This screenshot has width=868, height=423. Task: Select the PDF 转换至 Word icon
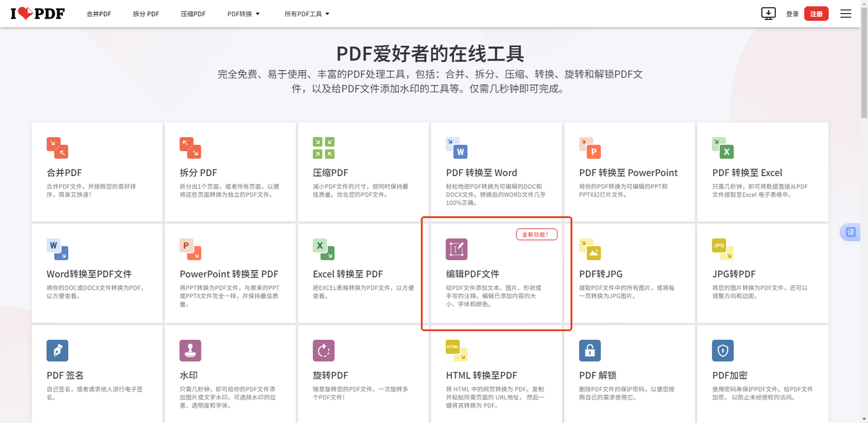(x=457, y=148)
